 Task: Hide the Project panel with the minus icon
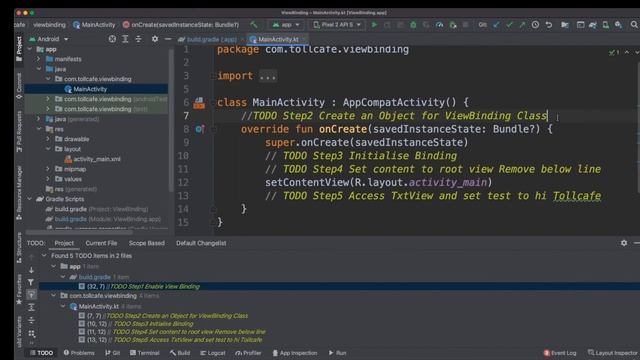(x=168, y=39)
